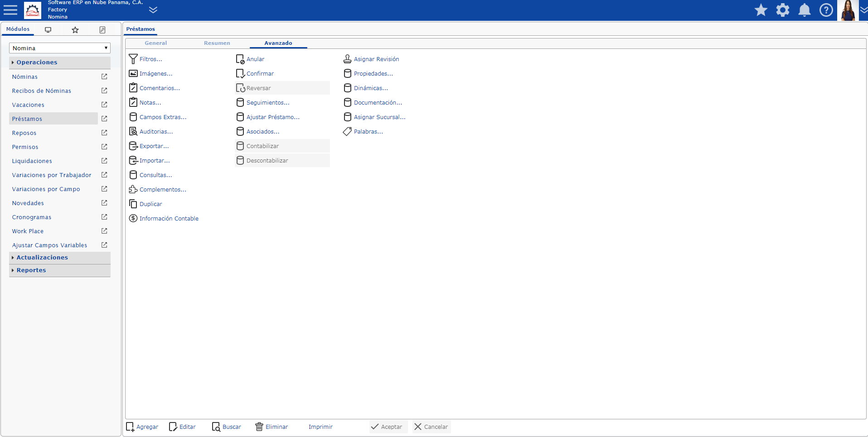This screenshot has height=437, width=868.
Task: Click Buscar in the bottom toolbar
Action: [x=226, y=427]
